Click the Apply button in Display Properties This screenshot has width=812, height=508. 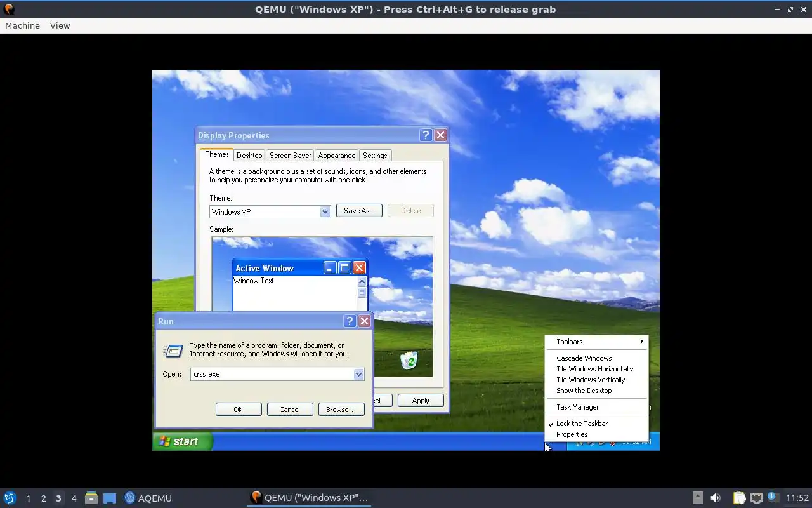(421, 401)
